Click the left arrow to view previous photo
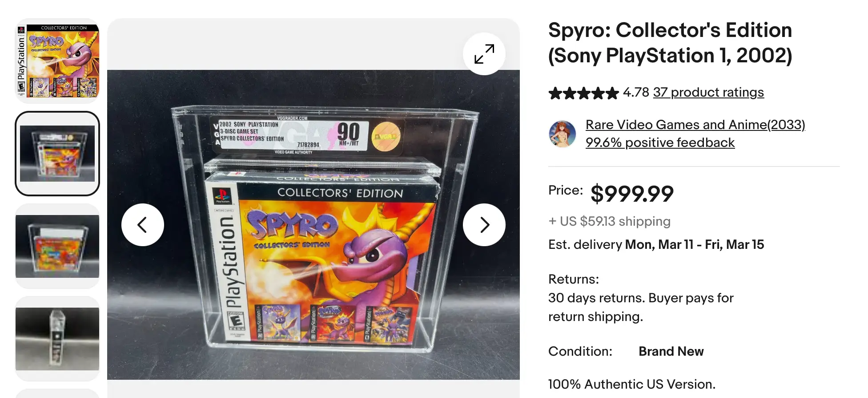Viewport: 868px width, 398px height. coord(142,225)
